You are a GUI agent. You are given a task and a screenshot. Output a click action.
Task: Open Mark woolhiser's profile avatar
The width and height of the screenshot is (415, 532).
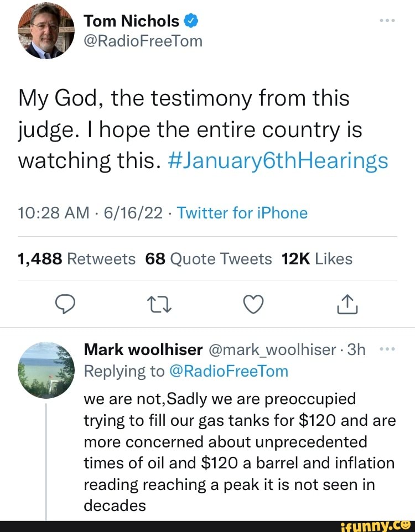tap(46, 369)
